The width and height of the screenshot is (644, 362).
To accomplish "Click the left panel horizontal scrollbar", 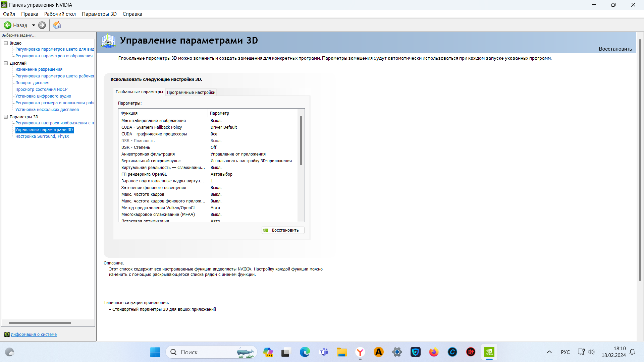I will point(40,323).
